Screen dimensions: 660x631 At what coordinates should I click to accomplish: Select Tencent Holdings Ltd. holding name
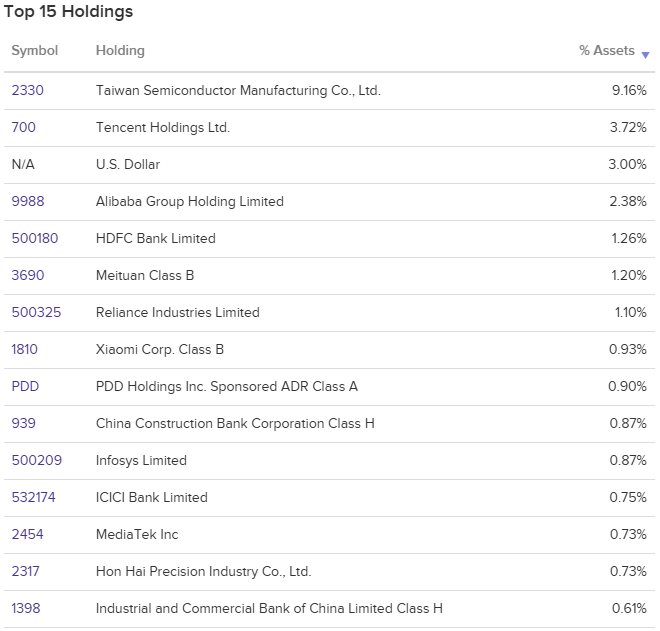pos(163,128)
